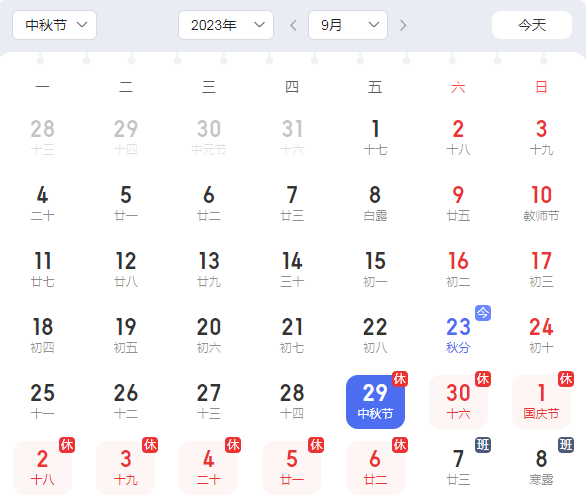Go to next month using right arrow
Viewport: 586px width, 499px height.
pyautogui.click(x=403, y=25)
